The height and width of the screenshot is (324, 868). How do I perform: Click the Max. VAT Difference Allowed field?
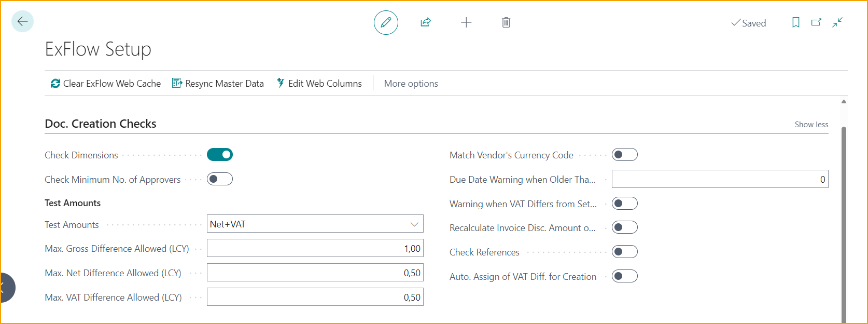(315, 297)
